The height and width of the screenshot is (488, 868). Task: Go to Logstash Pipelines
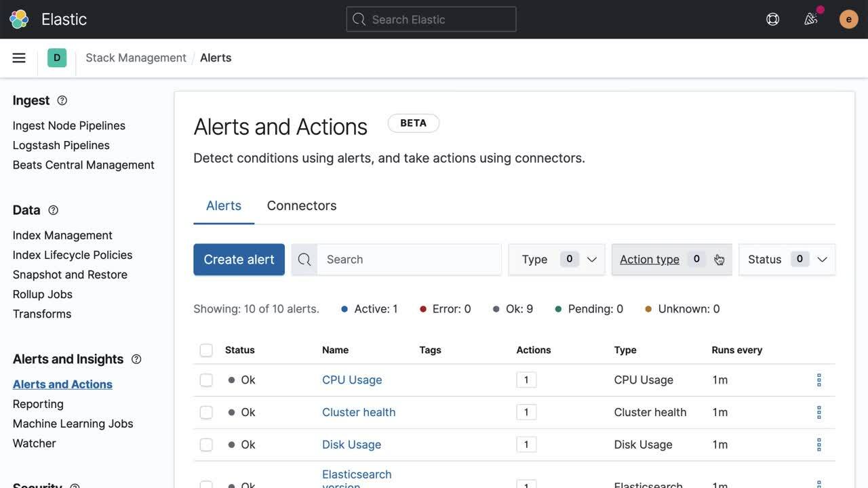tap(61, 145)
